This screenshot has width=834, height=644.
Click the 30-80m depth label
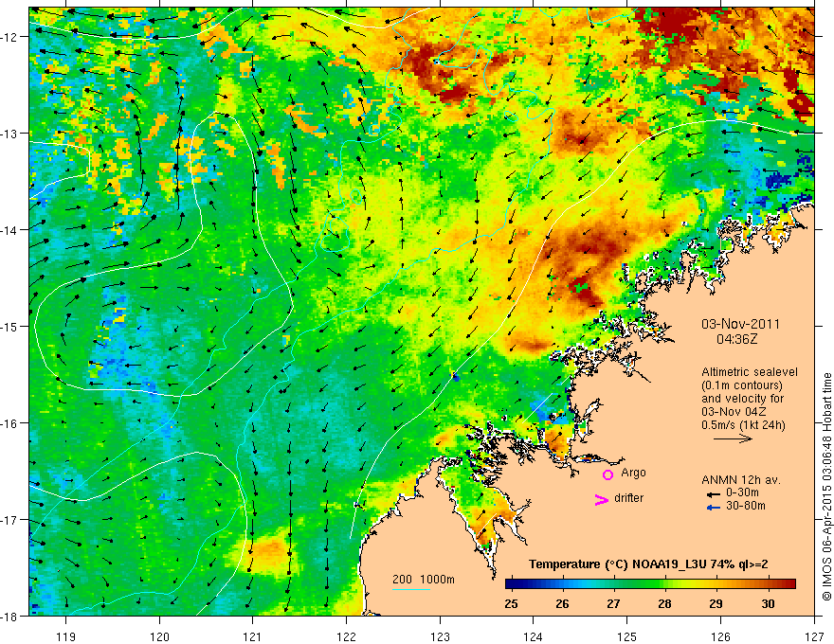tap(745, 506)
